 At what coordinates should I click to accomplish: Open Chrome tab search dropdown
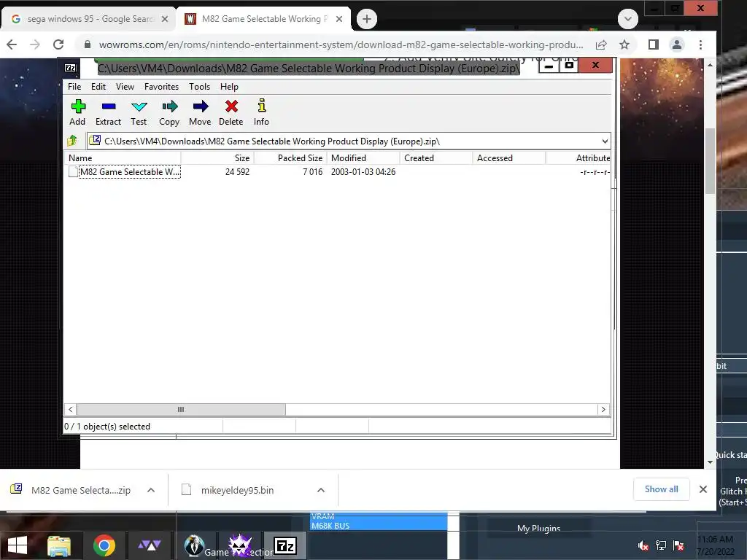pyautogui.click(x=627, y=19)
